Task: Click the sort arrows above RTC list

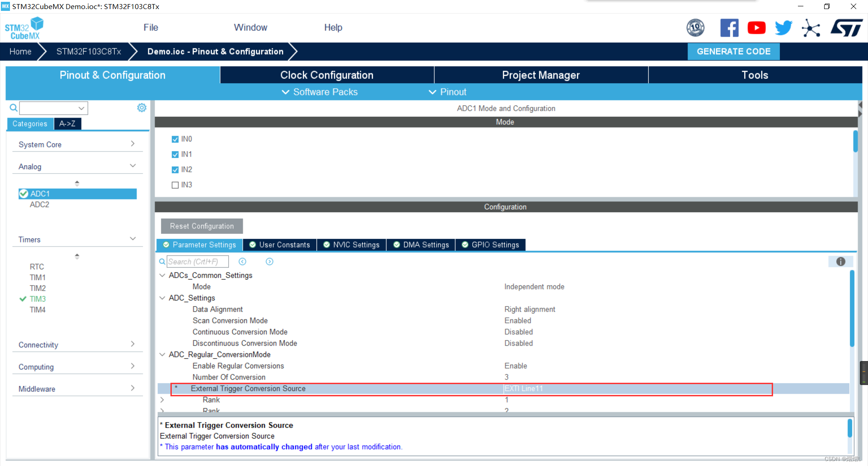Action: 77,256
